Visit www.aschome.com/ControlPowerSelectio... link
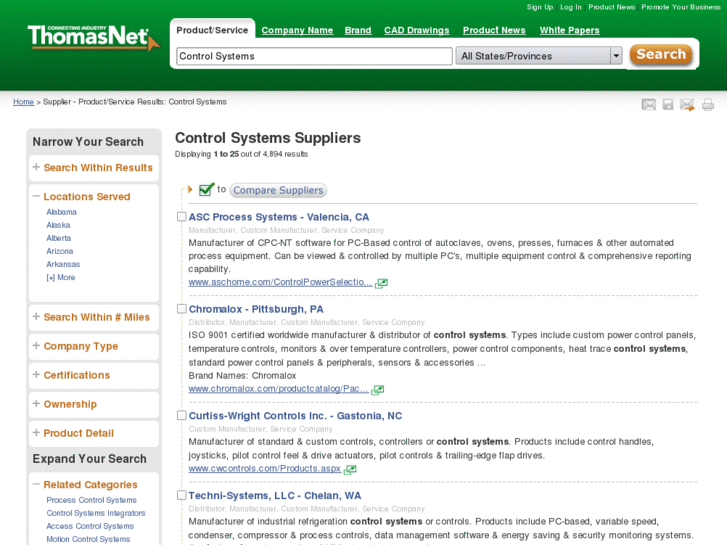Screen dimensions: 727x545 pyautogui.click(x=280, y=282)
